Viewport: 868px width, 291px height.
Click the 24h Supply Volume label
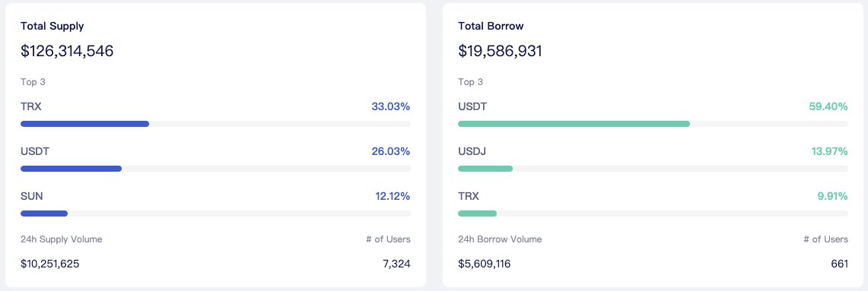pyautogui.click(x=62, y=239)
